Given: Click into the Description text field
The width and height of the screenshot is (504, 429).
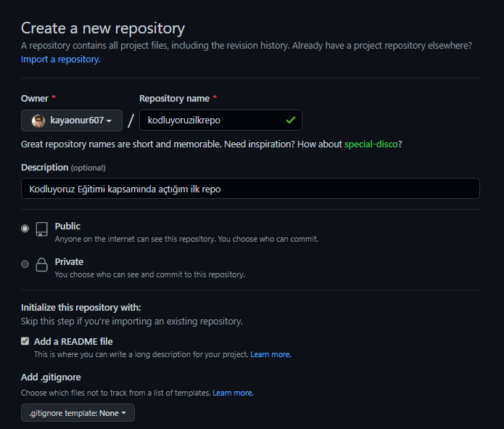Looking at the screenshot, I should pyautogui.click(x=250, y=189).
